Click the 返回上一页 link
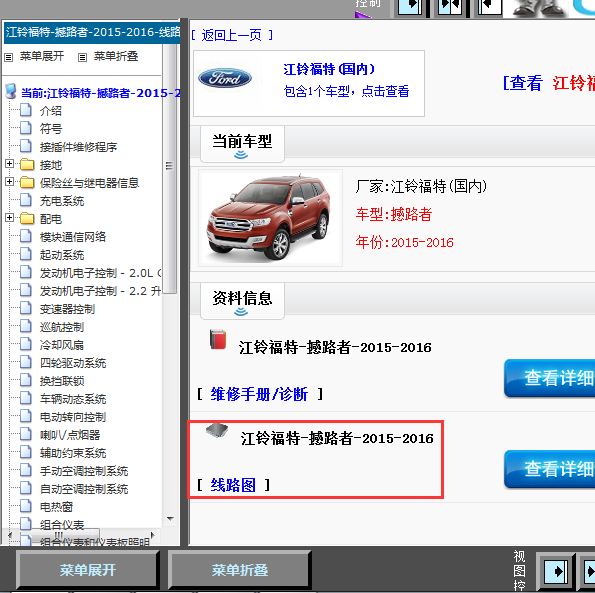 [231, 35]
